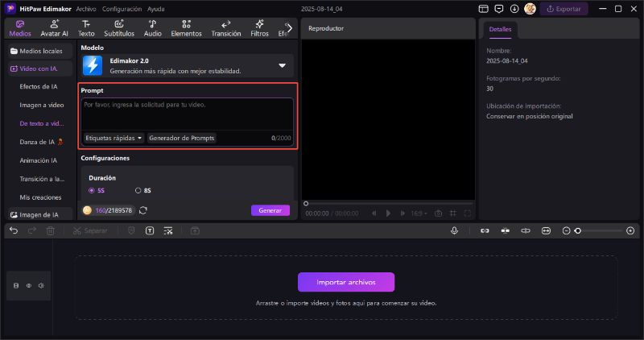Viewport: 644px width, 340px height.
Task: Open the user profile avatar
Action: click(530, 9)
